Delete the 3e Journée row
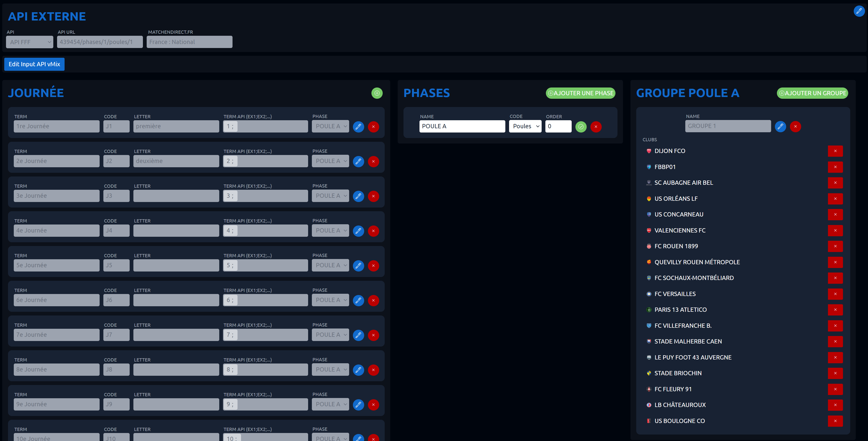 [373, 196]
